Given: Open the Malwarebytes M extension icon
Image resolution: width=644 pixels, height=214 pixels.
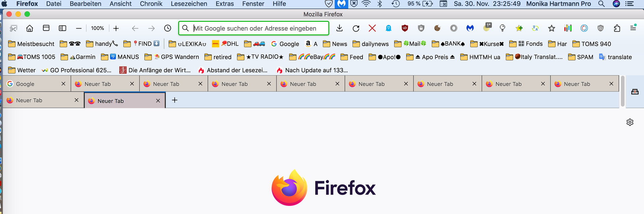Looking at the screenshot, I should pos(470,28).
